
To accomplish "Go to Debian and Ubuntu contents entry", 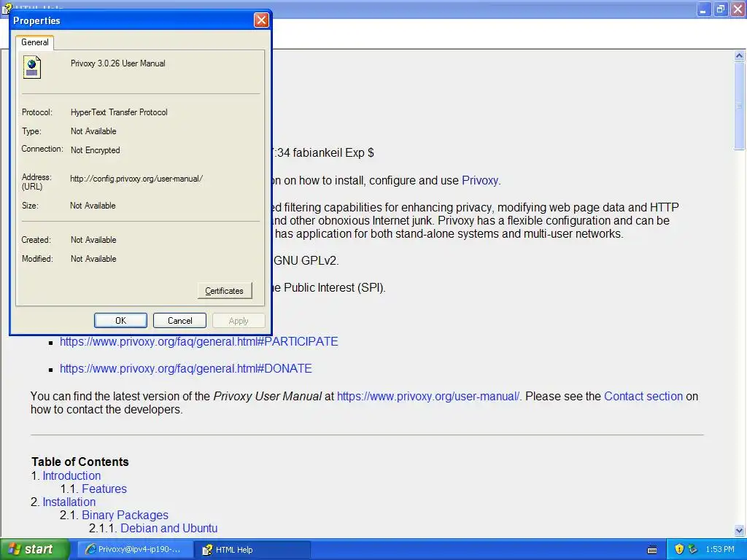I will click(169, 528).
